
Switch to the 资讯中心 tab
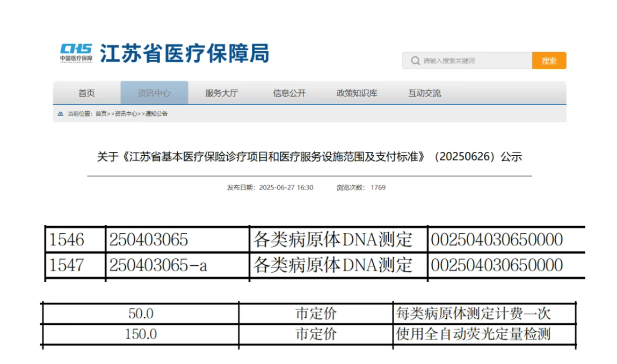[x=154, y=93]
